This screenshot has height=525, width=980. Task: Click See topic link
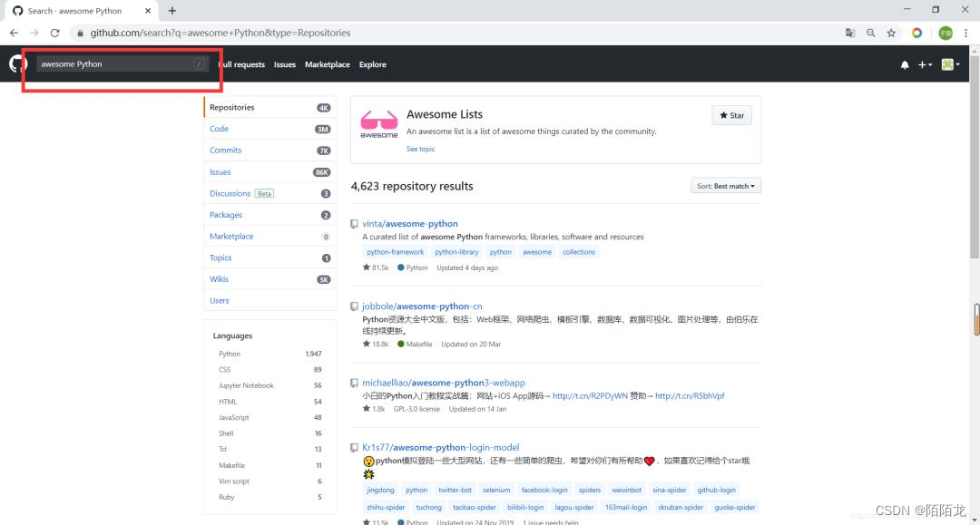tap(421, 150)
